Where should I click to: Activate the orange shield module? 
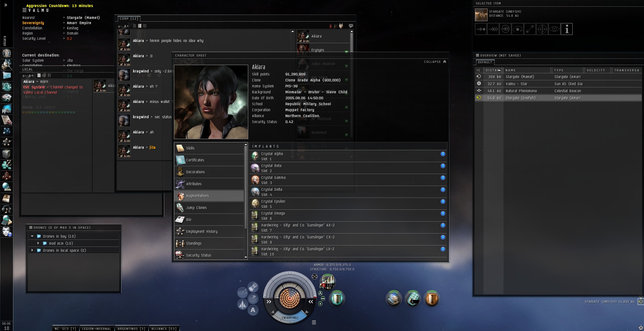click(431, 298)
